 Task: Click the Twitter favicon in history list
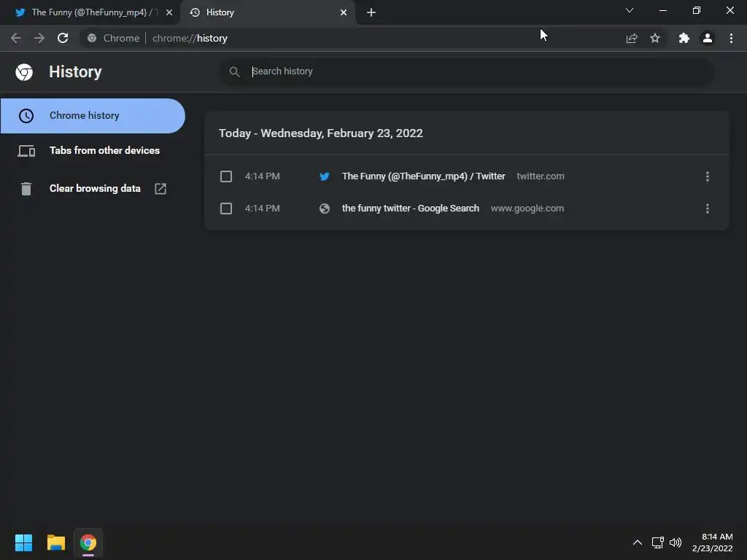pyautogui.click(x=325, y=176)
